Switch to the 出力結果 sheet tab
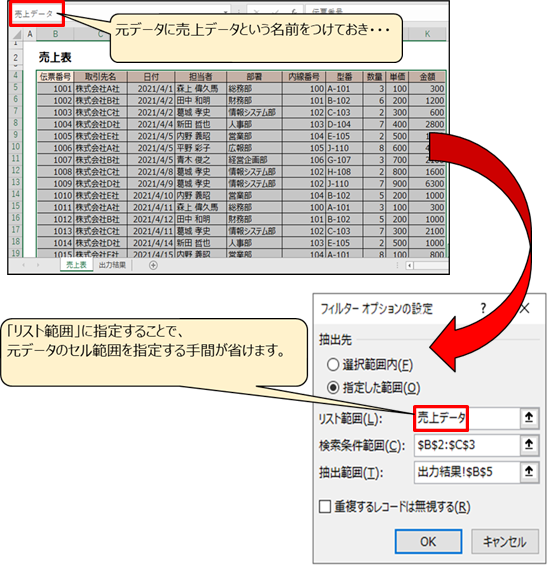This screenshot has height=568, width=550. (x=112, y=265)
